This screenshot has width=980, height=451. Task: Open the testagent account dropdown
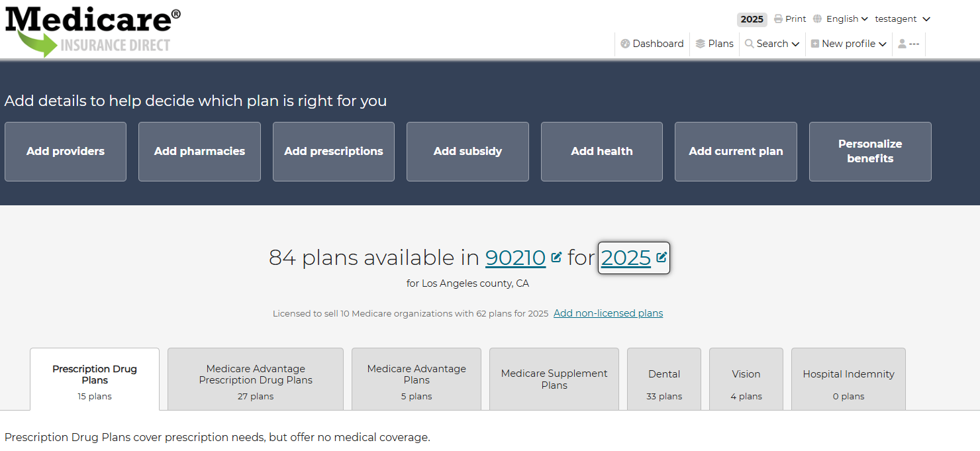pos(902,19)
